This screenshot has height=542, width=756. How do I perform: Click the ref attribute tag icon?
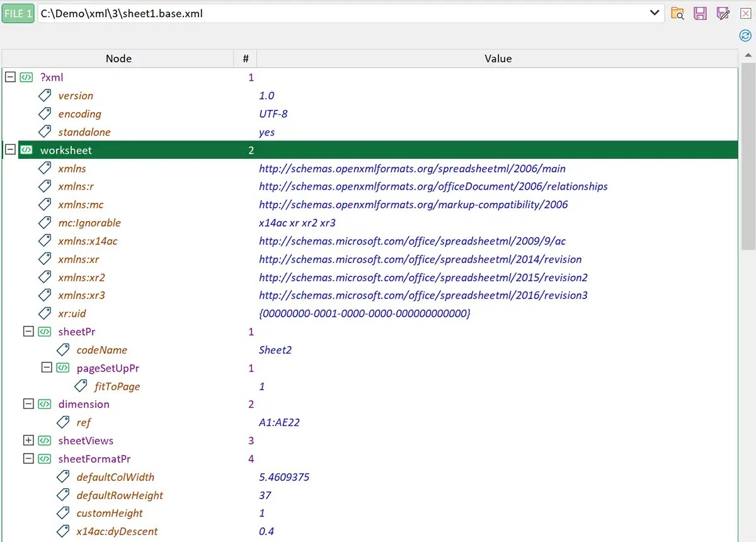click(62, 422)
